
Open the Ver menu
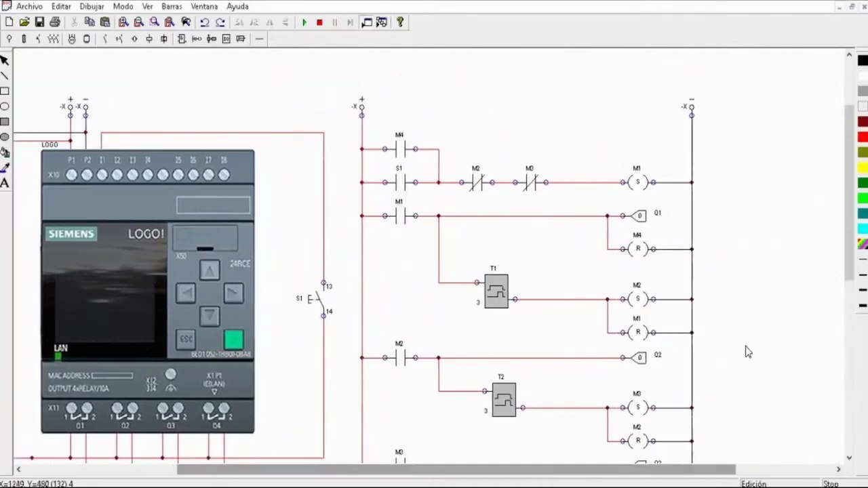(x=147, y=6)
